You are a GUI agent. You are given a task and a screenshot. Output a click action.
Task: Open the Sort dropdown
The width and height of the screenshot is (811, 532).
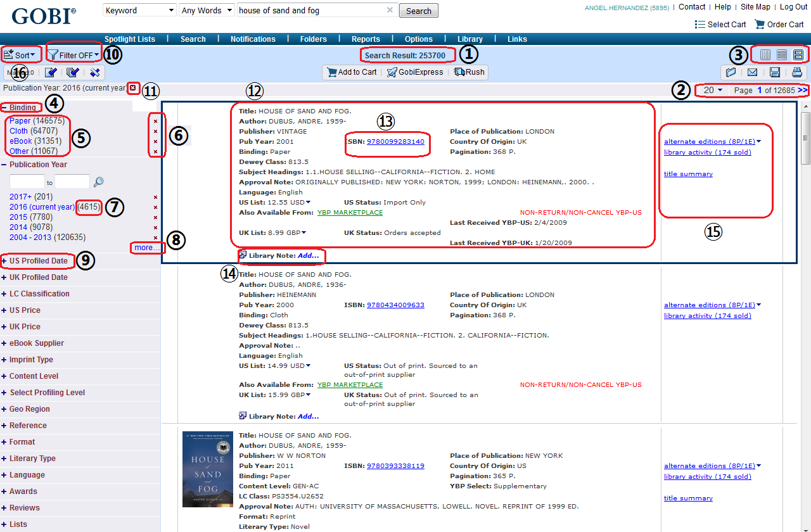[20, 55]
